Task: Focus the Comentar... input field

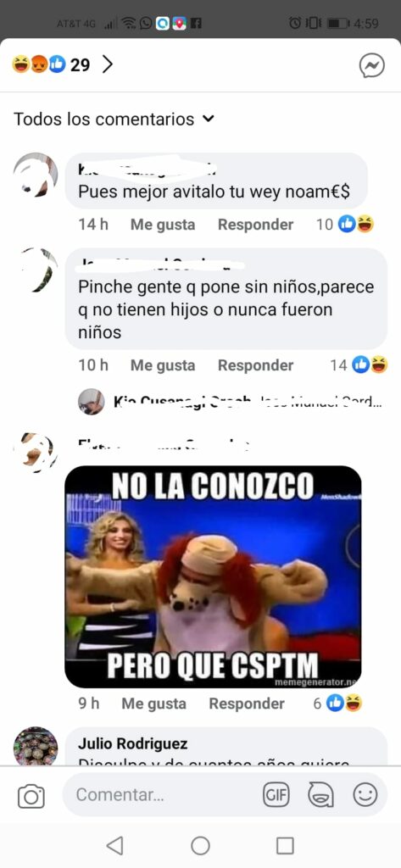Action: 160,795
